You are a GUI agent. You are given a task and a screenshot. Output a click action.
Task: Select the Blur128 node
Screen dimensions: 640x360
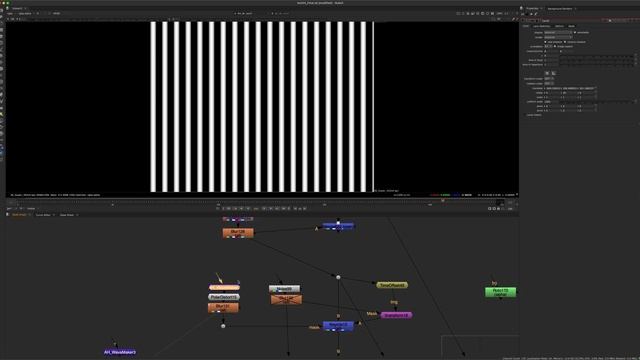tap(238, 233)
